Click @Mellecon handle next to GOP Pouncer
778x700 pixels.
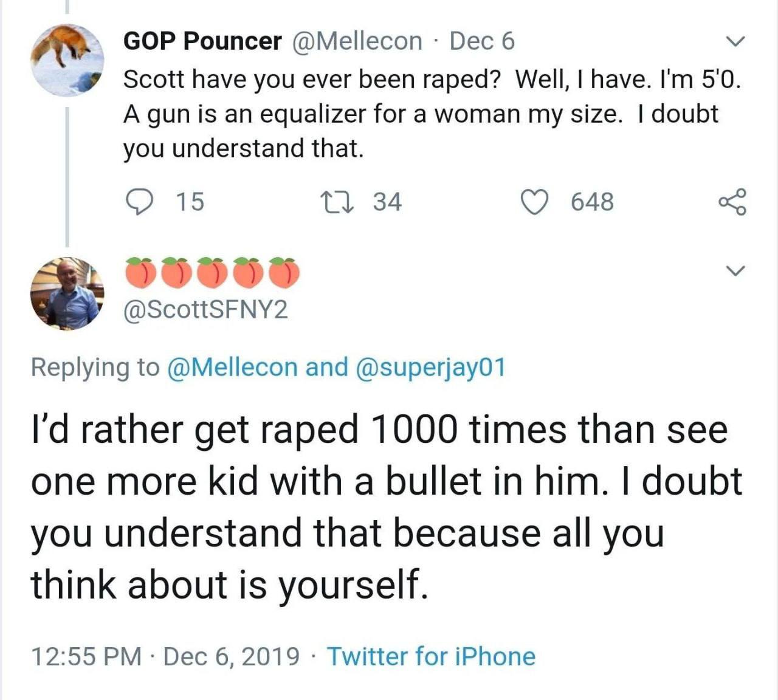tap(357, 41)
